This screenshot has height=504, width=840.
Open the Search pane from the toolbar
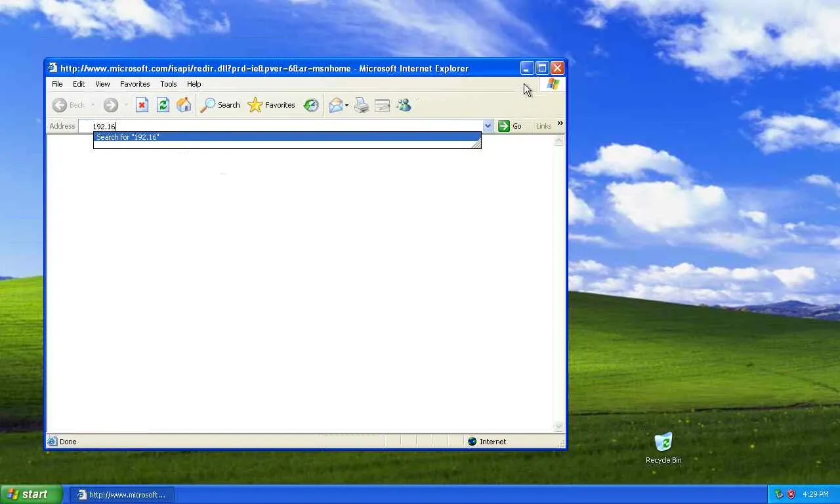[x=220, y=105]
